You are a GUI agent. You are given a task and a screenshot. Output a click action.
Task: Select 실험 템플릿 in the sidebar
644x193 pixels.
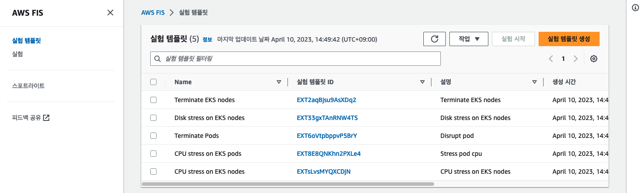(26, 41)
